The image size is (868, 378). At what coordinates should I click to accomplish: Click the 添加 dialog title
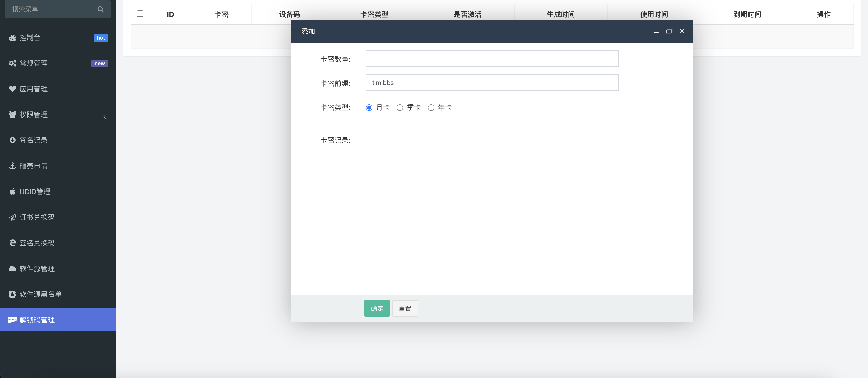(308, 31)
